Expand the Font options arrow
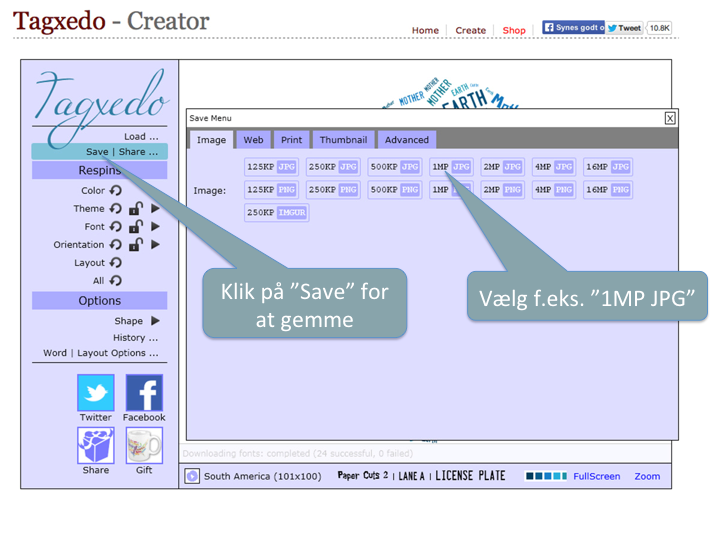This screenshot has height=540, width=720. pyautogui.click(x=155, y=226)
